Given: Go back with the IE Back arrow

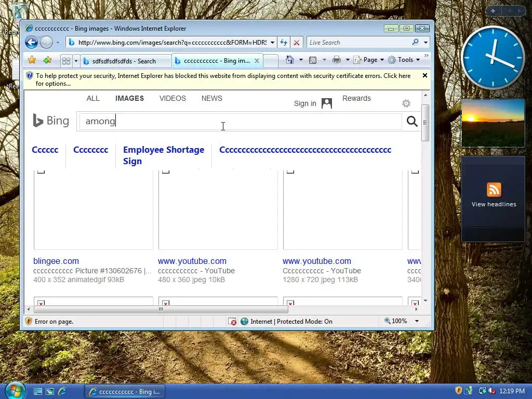Looking at the screenshot, I should pos(32,43).
